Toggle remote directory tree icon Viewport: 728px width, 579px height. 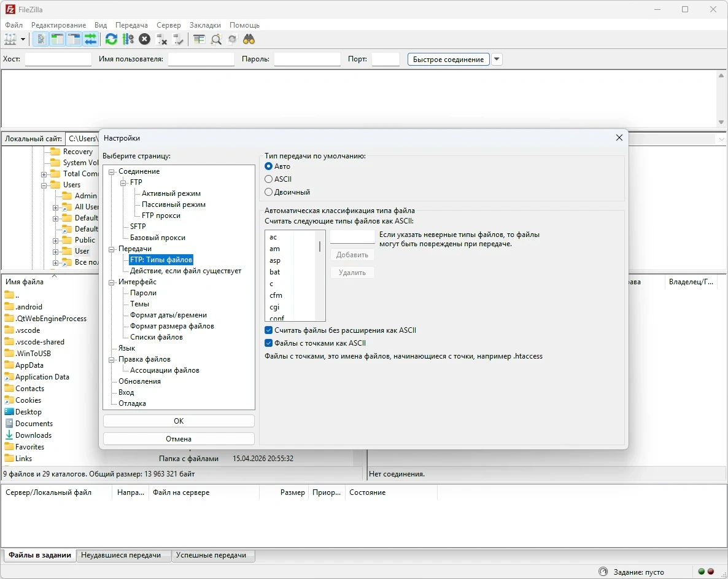[x=74, y=39]
